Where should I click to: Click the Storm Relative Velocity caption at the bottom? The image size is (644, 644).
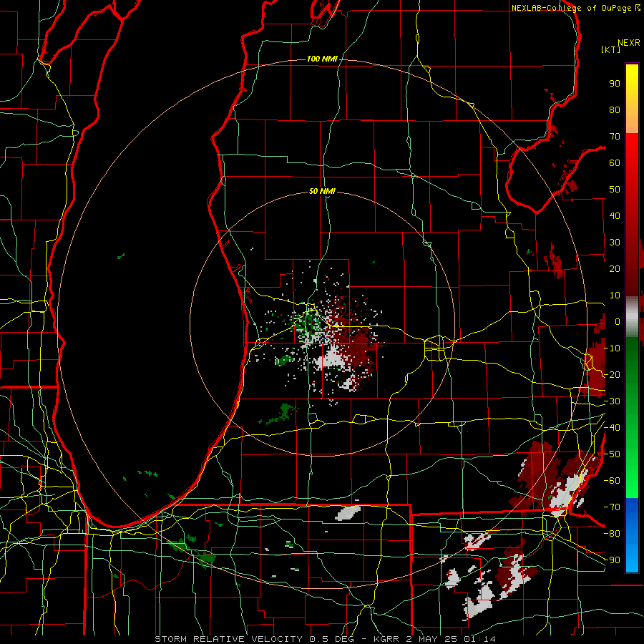[325, 639]
